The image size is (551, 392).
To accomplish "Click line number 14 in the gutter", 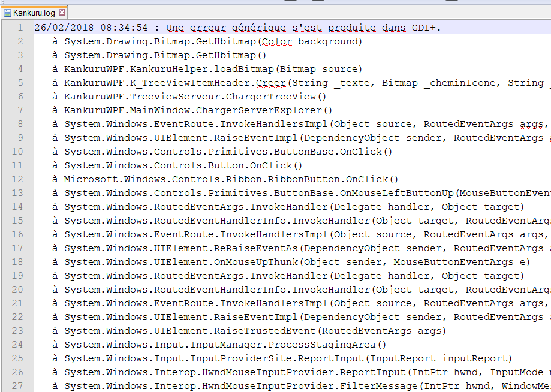I will [x=17, y=207].
